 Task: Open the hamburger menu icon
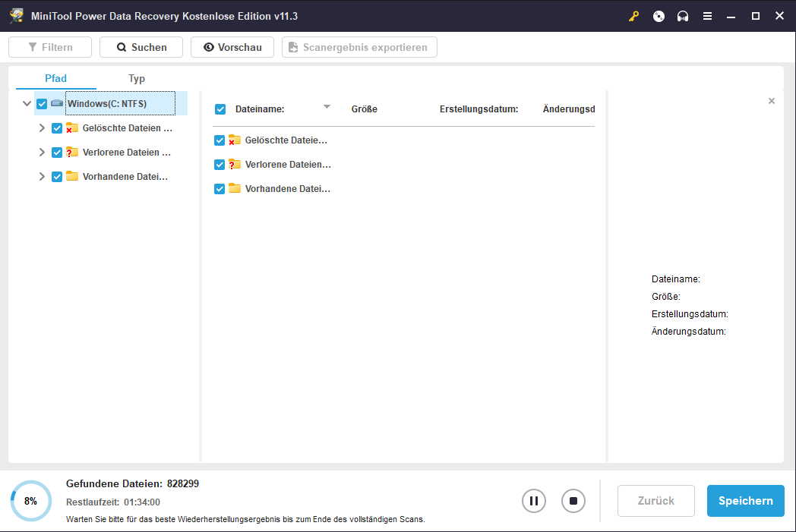707,16
